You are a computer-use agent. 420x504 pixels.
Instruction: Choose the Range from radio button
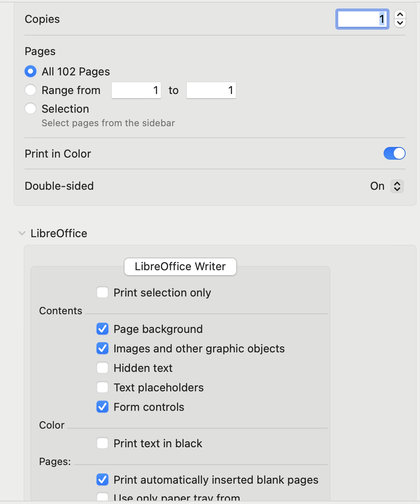(x=30, y=90)
